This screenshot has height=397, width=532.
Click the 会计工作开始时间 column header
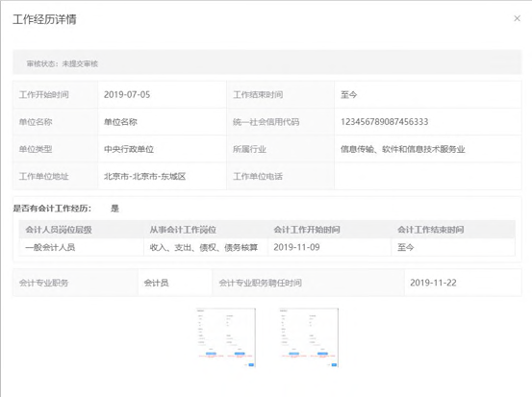307,230
